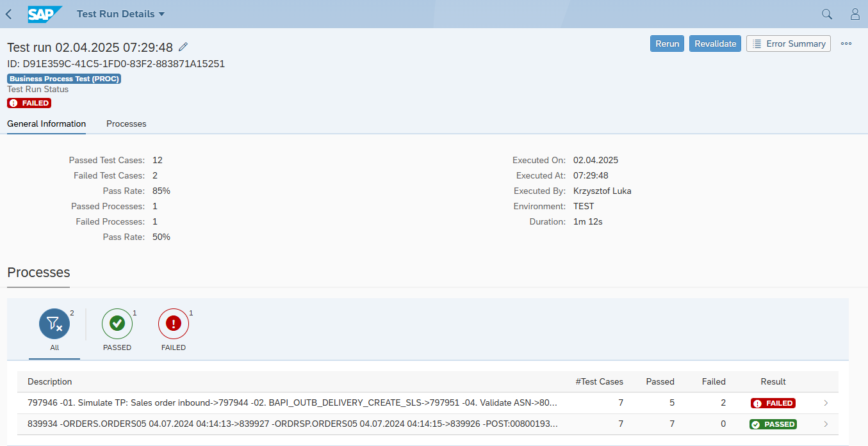Click the Result column header
Screen dimensions: 868x446
pos(773,381)
